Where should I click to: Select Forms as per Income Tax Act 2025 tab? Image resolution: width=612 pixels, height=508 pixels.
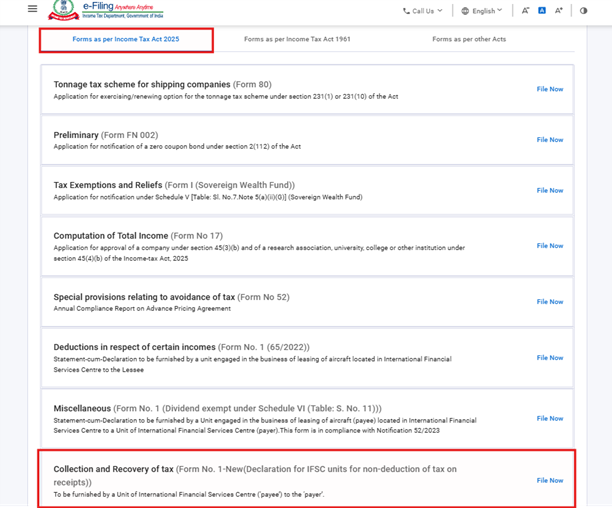pos(126,40)
